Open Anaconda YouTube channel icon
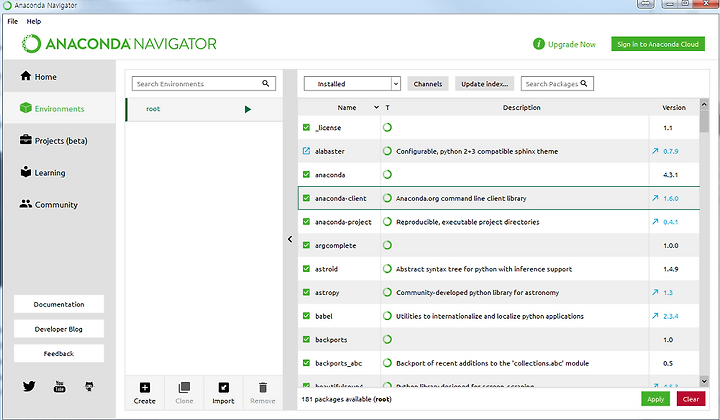Viewport: 720px width, 420px height. [x=59, y=386]
